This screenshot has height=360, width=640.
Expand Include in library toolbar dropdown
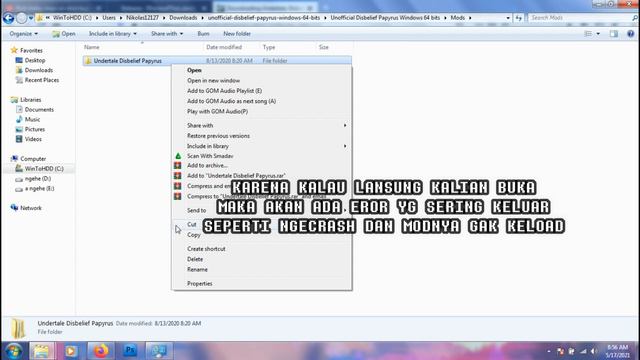(113, 34)
